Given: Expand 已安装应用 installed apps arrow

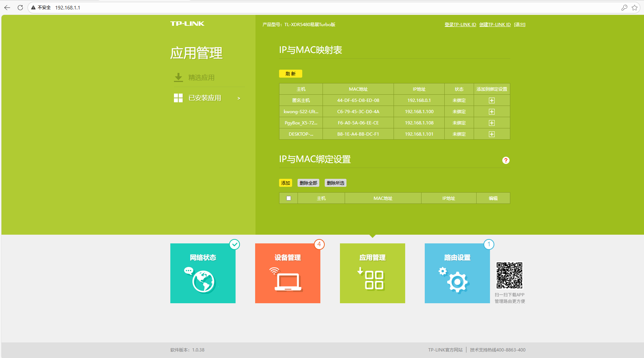Looking at the screenshot, I should tap(238, 98).
